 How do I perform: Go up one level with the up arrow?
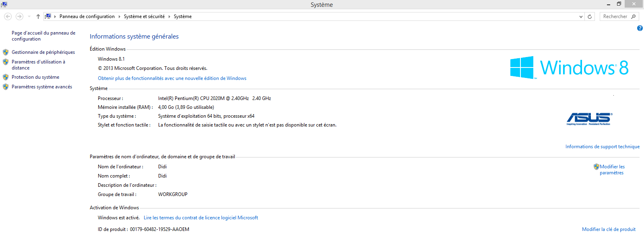click(x=38, y=16)
